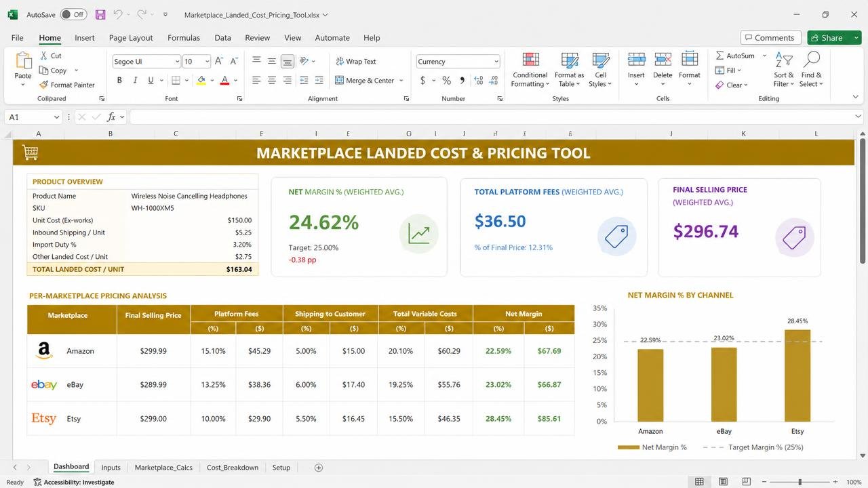Viewport: 868px width, 488px height.
Task: Click the red font color swatch
Action: tap(224, 80)
